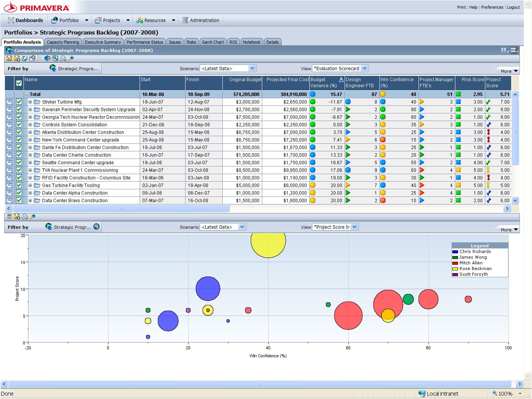
Task: Click the Rose Beckman yellow legend swatch
Action: 455,269
